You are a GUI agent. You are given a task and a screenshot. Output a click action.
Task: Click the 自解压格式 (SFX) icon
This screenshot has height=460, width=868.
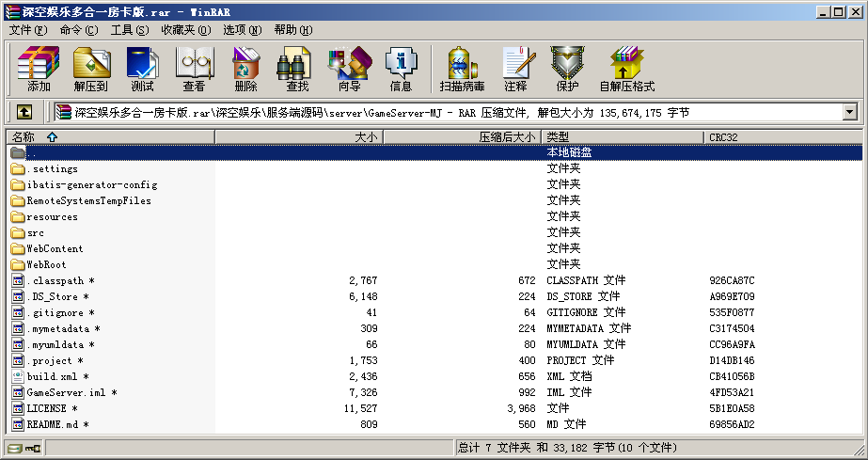point(626,69)
